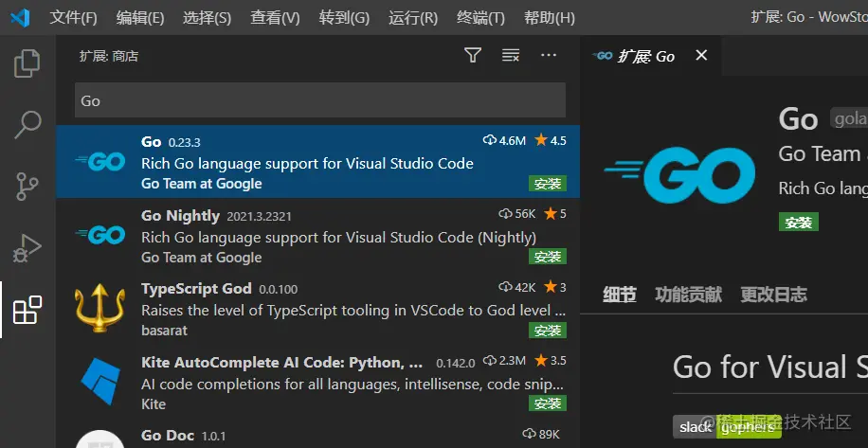Open the extensions panel more actions menu
This screenshot has height=448, width=868.
(x=548, y=56)
